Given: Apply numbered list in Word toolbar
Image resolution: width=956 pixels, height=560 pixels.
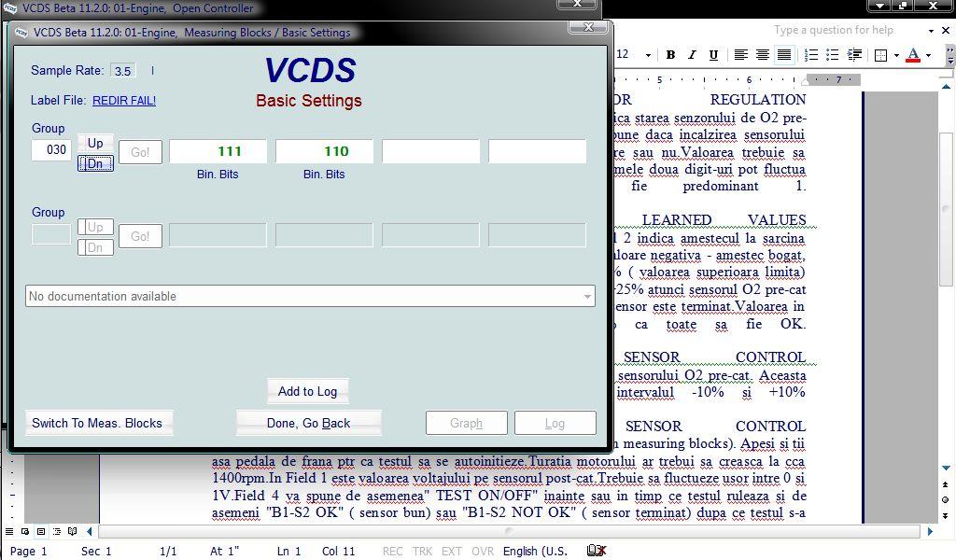Looking at the screenshot, I should (x=811, y=55).
